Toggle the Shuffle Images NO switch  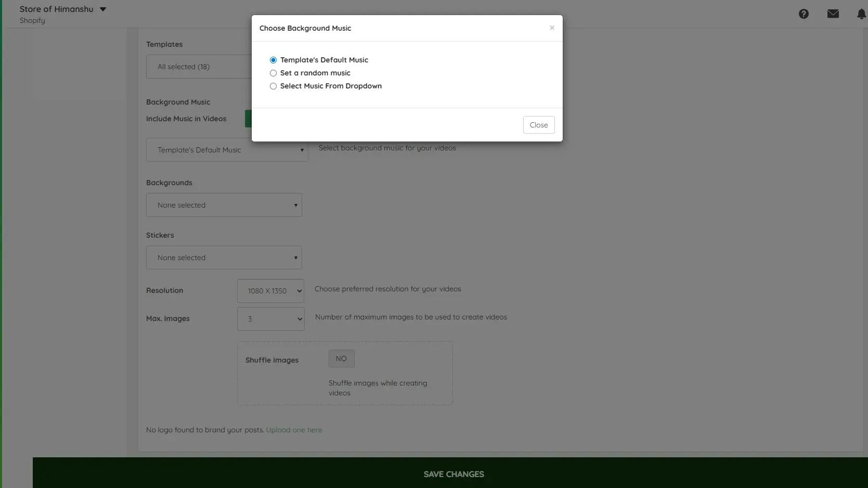pos(341,358)
